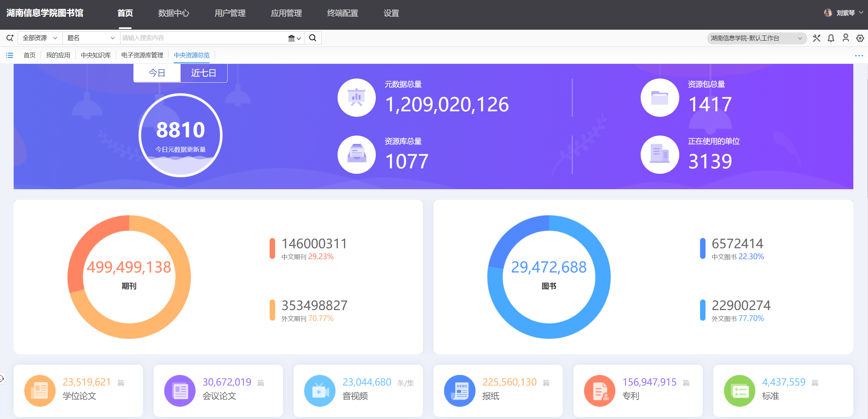This screenshot has width=868, height=419.
Task: Click the search magnifier button
Action: pos(312,38)
